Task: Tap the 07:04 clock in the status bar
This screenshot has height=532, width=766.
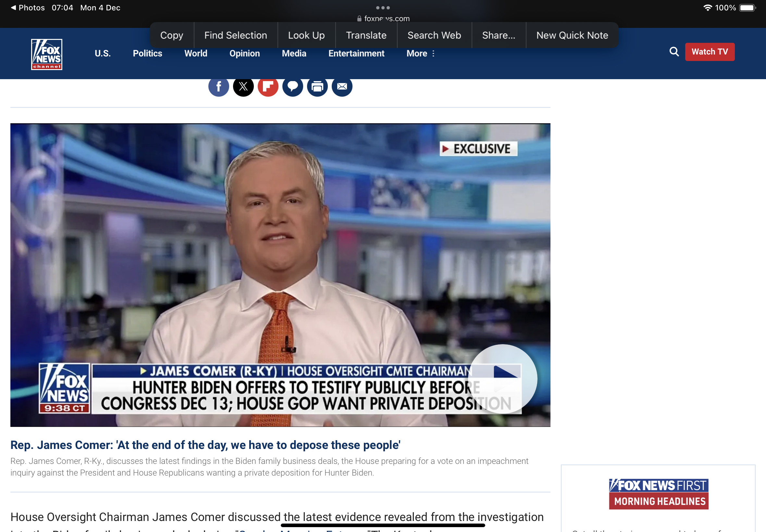Action: click(x=62, y=8)
